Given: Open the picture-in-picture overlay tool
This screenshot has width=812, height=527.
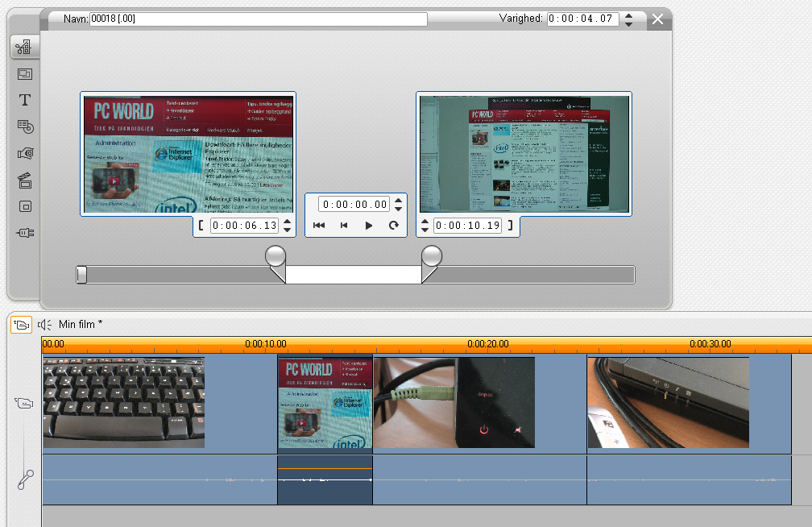Looking at the screenshot, I should coord(24,74).
